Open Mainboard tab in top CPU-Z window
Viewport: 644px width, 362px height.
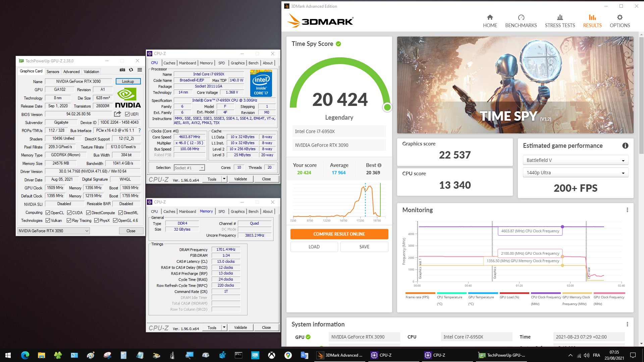coord(187,63)
